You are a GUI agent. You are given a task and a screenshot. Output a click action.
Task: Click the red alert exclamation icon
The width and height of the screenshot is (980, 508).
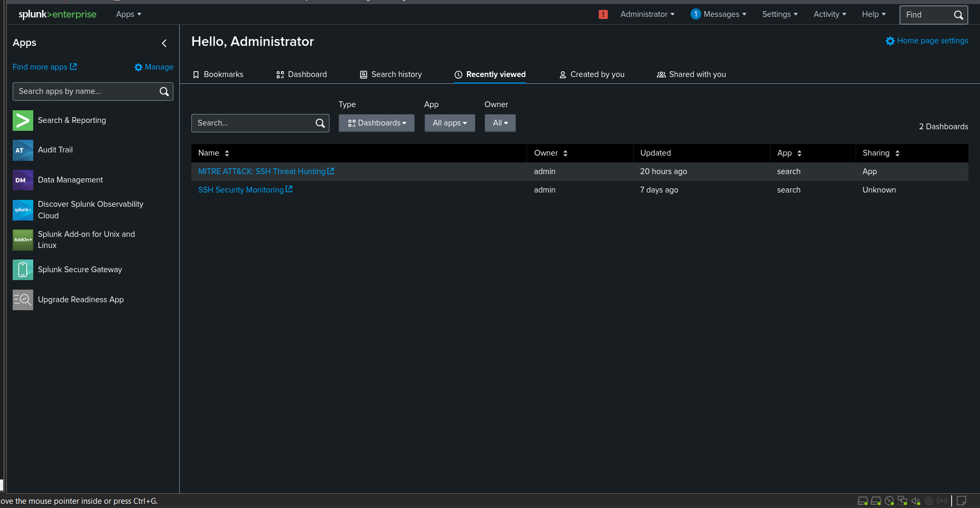tap(603, 14)
